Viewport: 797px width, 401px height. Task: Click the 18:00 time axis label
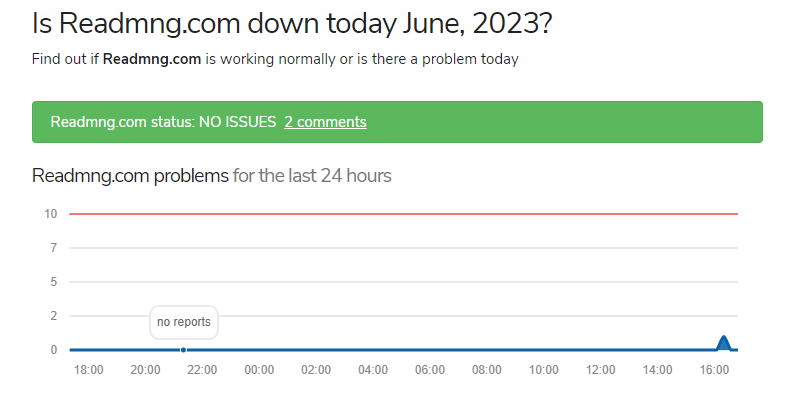[88, 370]
